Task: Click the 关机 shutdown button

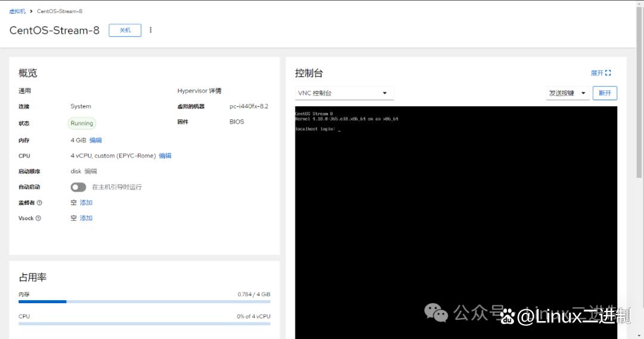Action: pos(125,30)
